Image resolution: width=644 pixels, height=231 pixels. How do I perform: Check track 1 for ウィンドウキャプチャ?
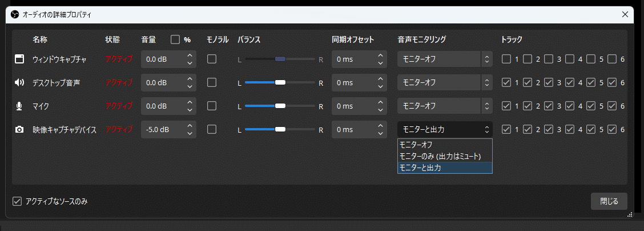[x=506, y=59]
